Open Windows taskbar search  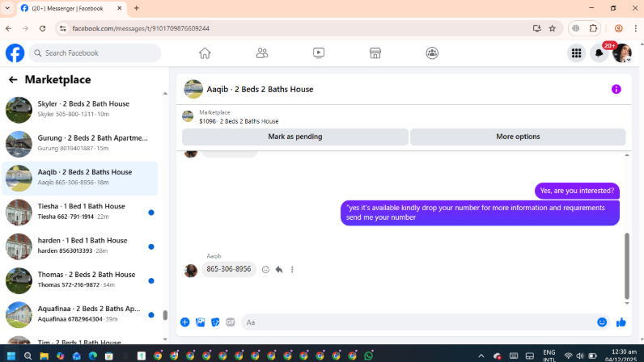click(x=28, y=356)
